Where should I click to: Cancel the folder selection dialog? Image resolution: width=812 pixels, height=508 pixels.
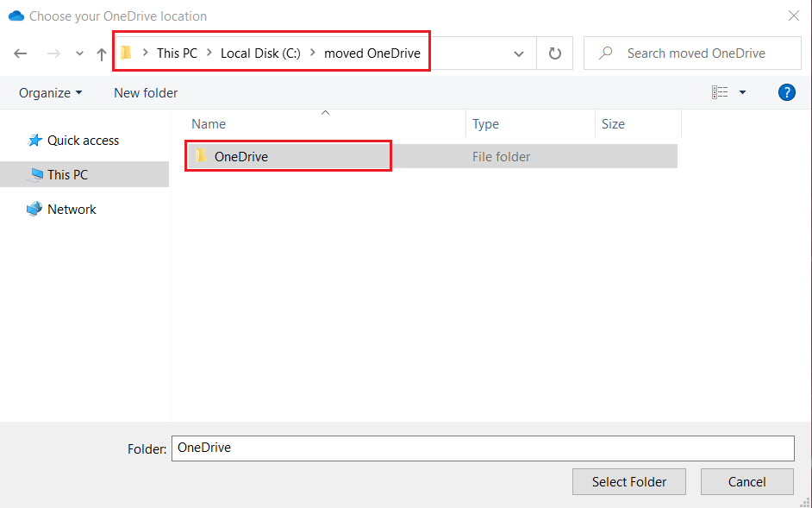pos(746,481)
